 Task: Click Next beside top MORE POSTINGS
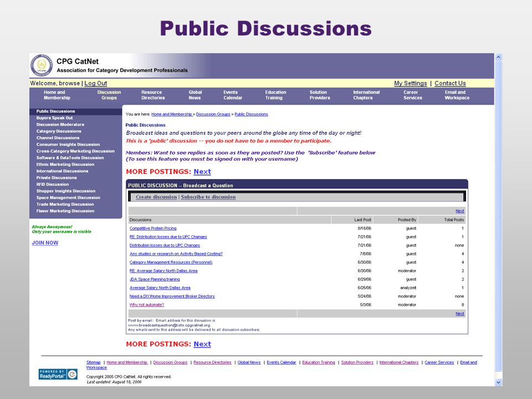coord(202,172)
